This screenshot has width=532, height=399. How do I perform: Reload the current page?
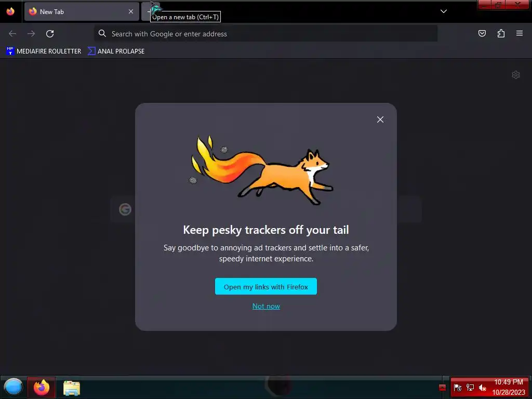tap(50, 34)
